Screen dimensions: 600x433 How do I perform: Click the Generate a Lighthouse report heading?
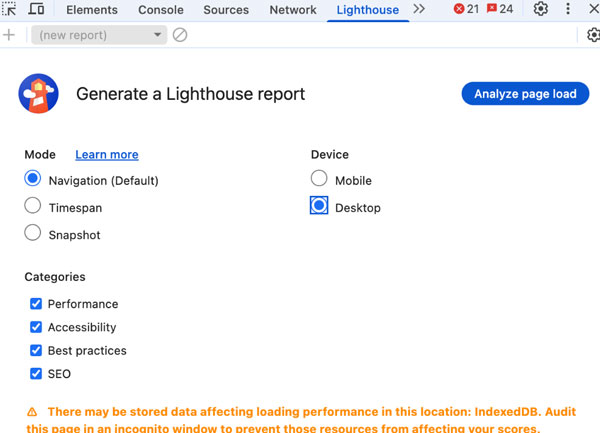point(191,94)
